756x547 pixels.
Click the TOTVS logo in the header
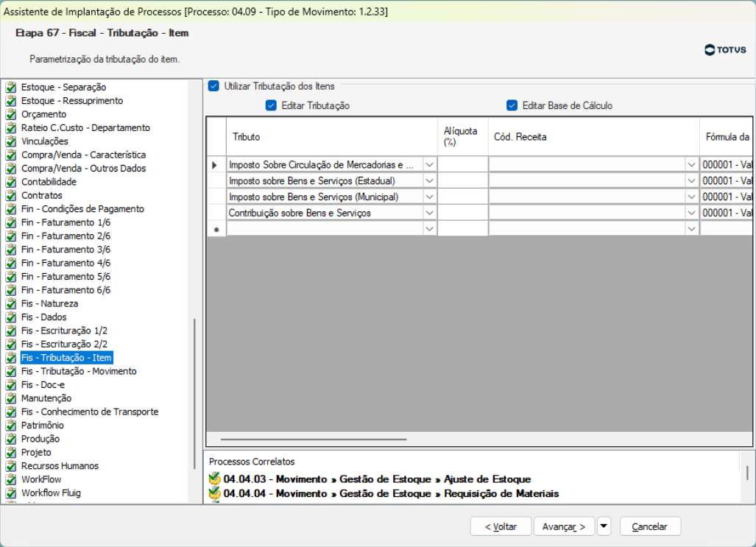coord(725,49)
